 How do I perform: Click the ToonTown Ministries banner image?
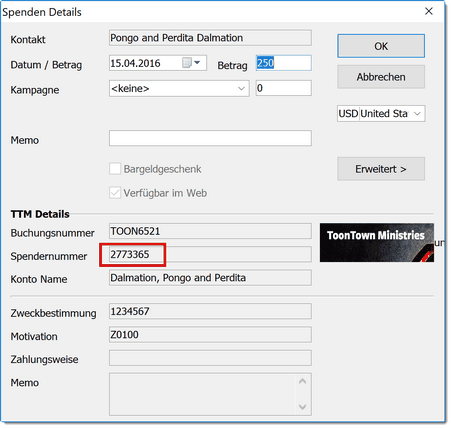pyautogui.click(x=377, y=242)
